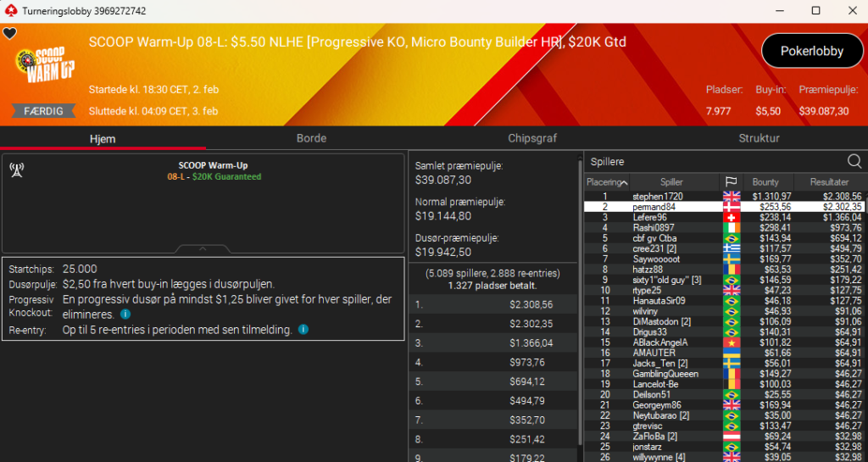Click info icon beside Re-entry description
The height and width of the screenshot is (462, 868).
pyautogui.click(x=303, y=329)
